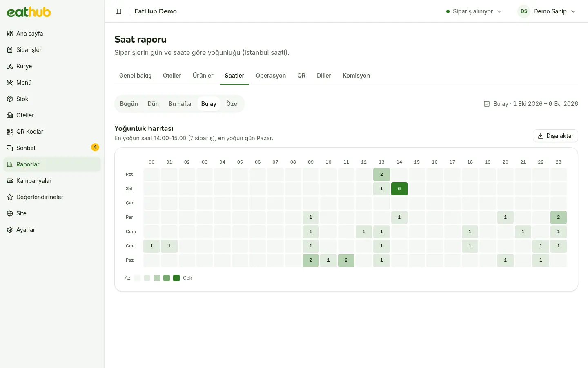Image resolution: width=588 pixels, height=368 pixels.
Task: Click the darkest legend swatch beside Çok
Action: tap(176, 278)
